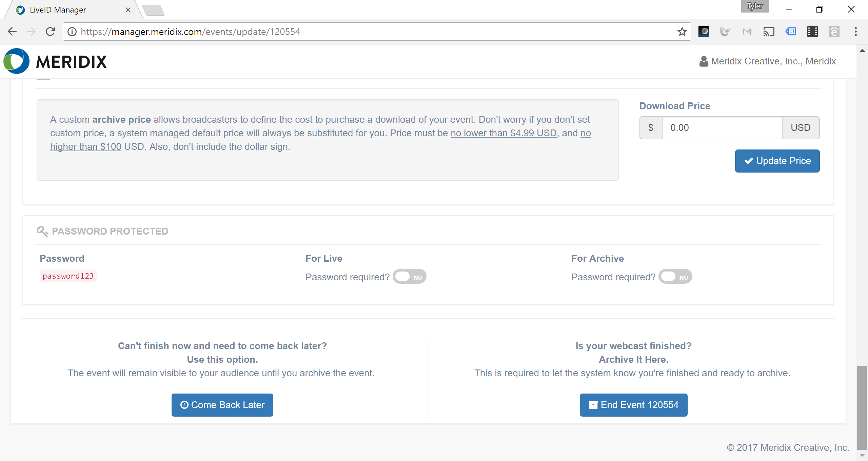This screenshot has width=868, height=461.
Task: Toggle For Archive password required switch
Action: 675,277
